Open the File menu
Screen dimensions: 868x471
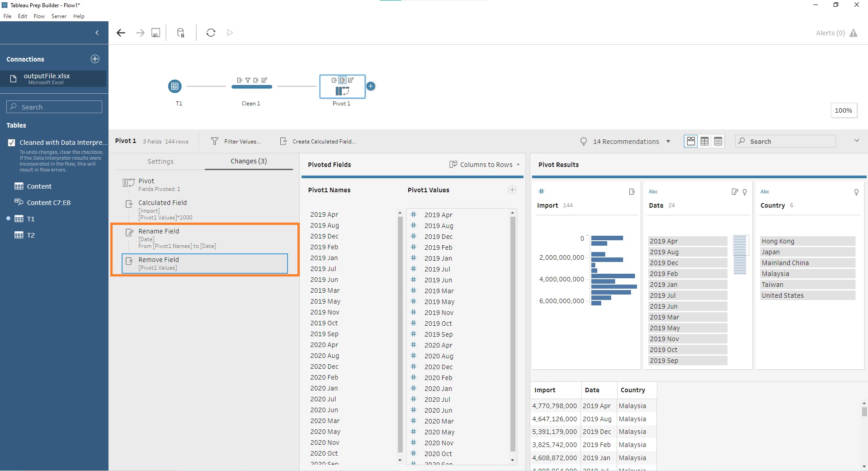[7, 16]
